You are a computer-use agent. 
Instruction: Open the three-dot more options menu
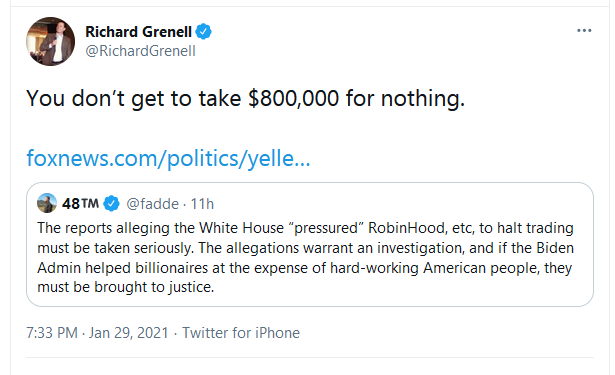[x=584, y=31]
